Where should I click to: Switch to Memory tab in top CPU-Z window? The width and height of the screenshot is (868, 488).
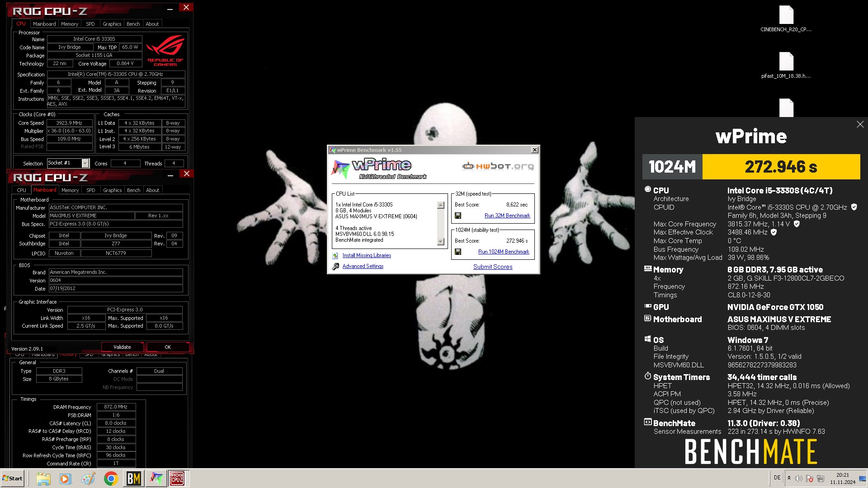pyautogui.click(x=70, y=24)
